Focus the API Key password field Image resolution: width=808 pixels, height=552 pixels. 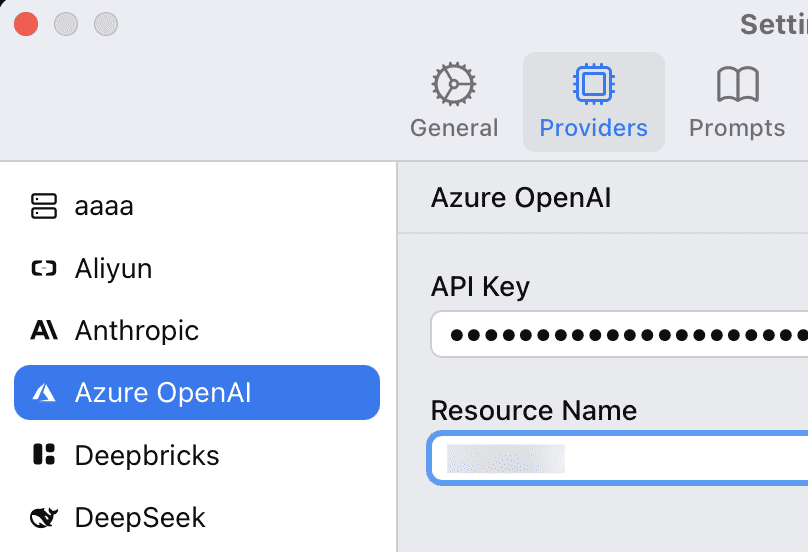click(x=619, y=334)
